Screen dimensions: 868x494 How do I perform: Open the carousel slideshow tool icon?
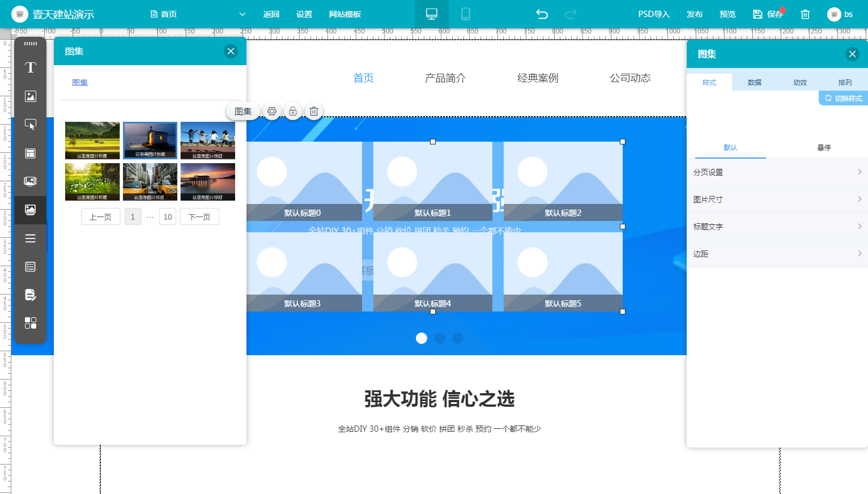pos(31,181)
